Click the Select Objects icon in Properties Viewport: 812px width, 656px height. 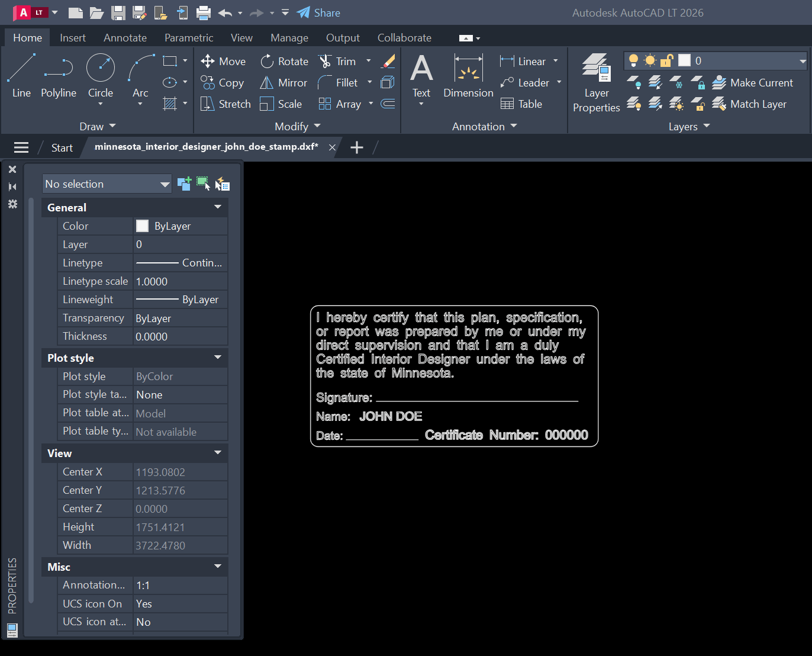203,184
